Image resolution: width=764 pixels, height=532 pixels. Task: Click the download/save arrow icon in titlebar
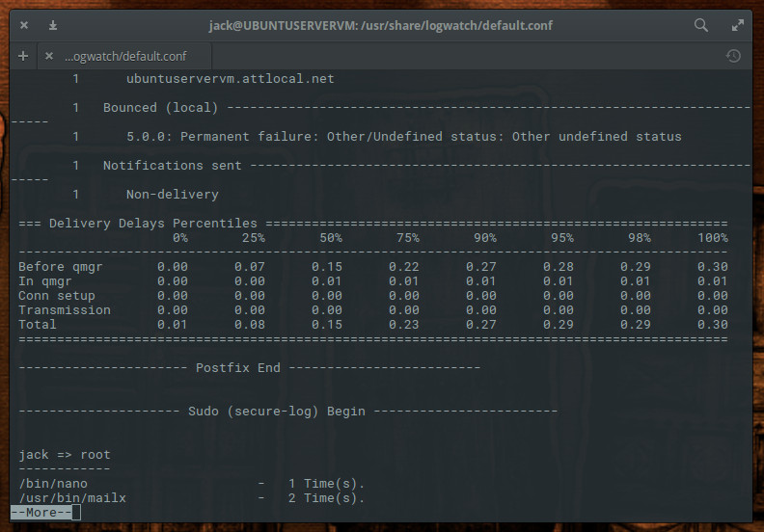tap(53, 25)
